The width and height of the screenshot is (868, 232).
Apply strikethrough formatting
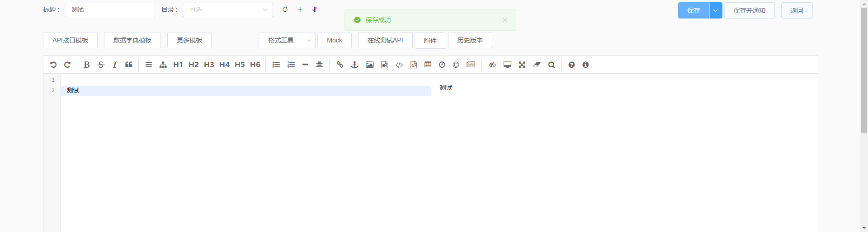coord(101,65)
